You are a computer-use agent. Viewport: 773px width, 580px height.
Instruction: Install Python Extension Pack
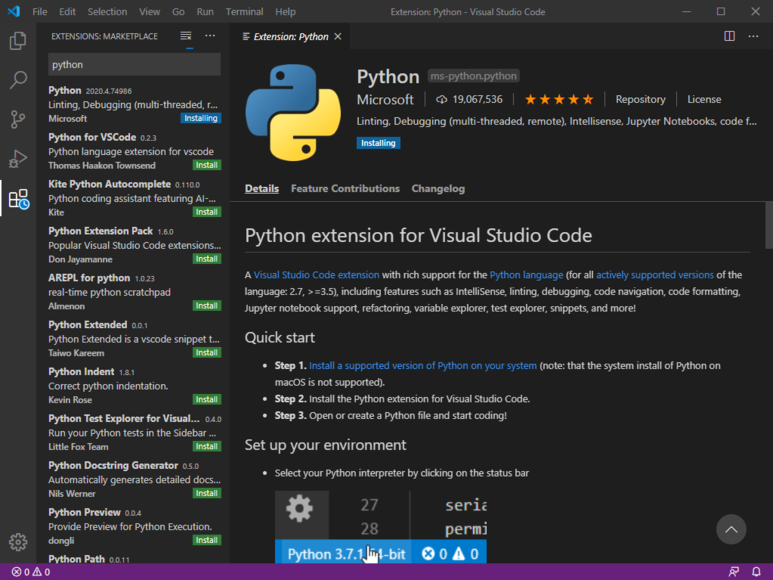click(x=206, y=259)
